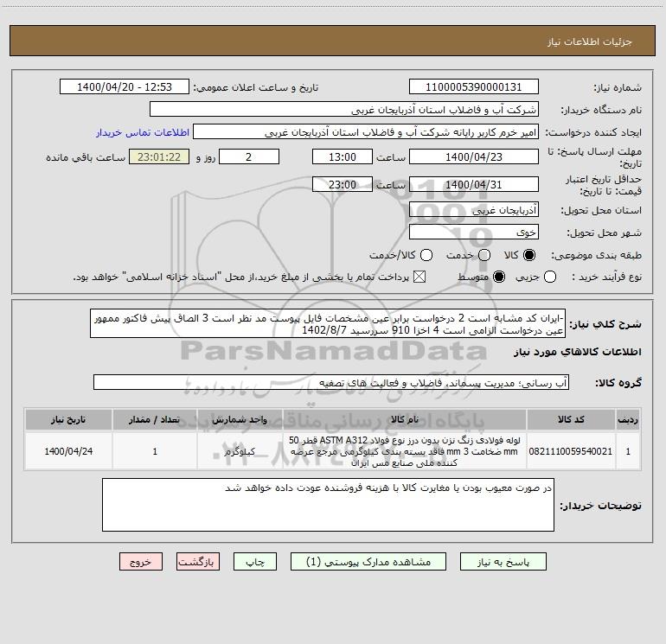Viewport: 666px width, 644px height.
Task: Click the نام دستگاه خریدار field
Action: click(344, 110)
